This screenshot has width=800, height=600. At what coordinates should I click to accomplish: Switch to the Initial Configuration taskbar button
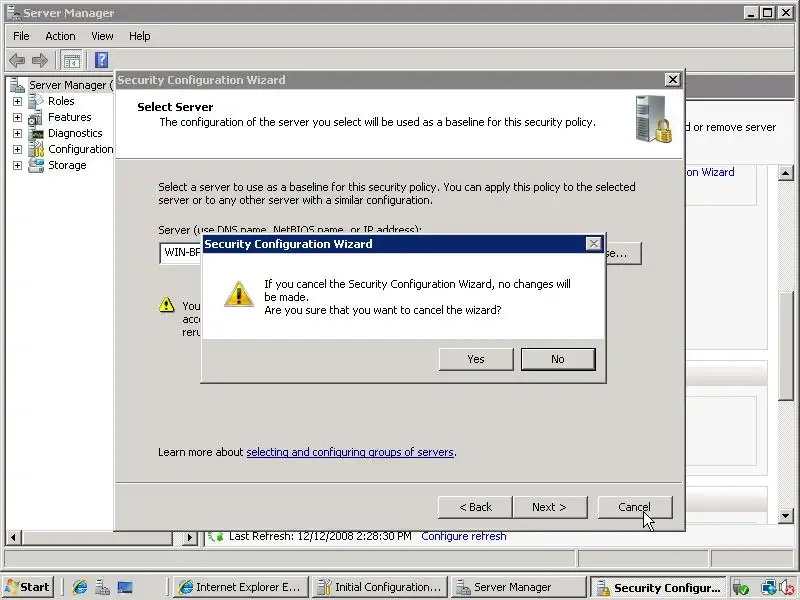(x=380, y=587)
